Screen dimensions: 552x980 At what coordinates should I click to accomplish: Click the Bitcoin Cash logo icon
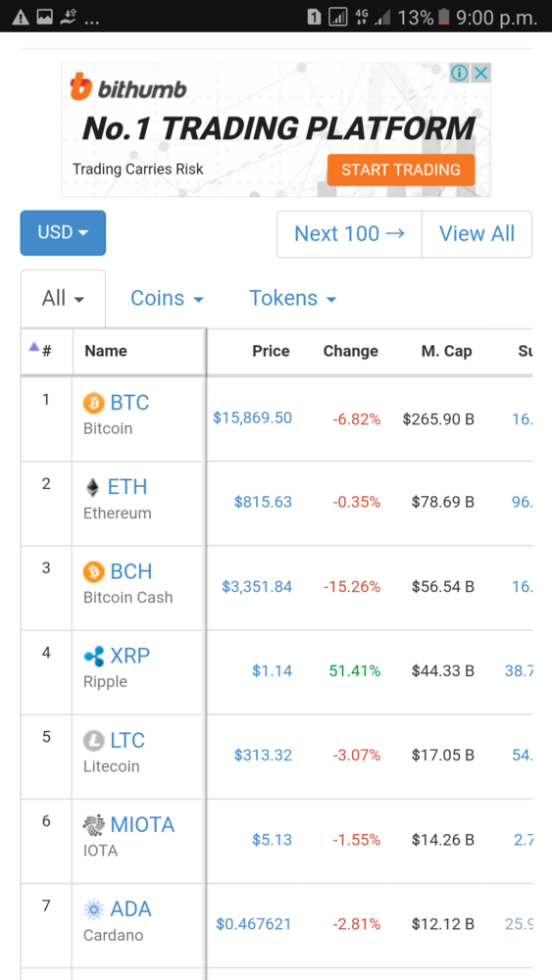pyautogui.click(x=94, y=572)
